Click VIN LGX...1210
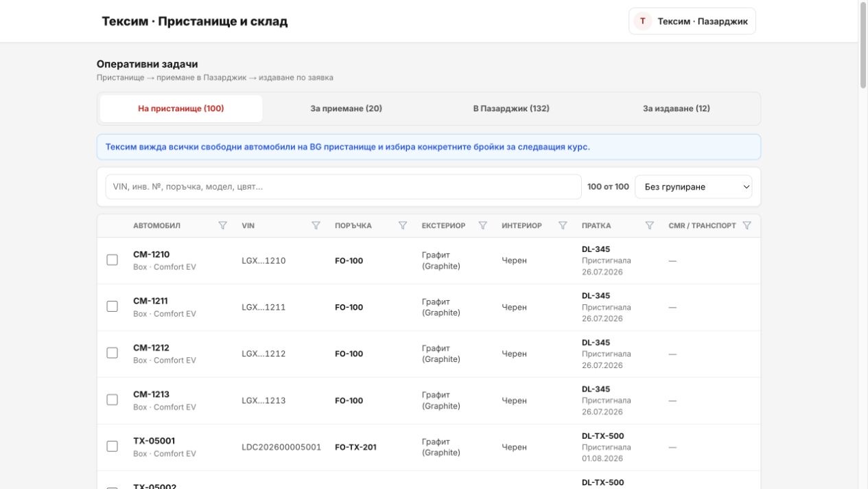The width and height of the screenshot is (868, 489). coord(263,261)
